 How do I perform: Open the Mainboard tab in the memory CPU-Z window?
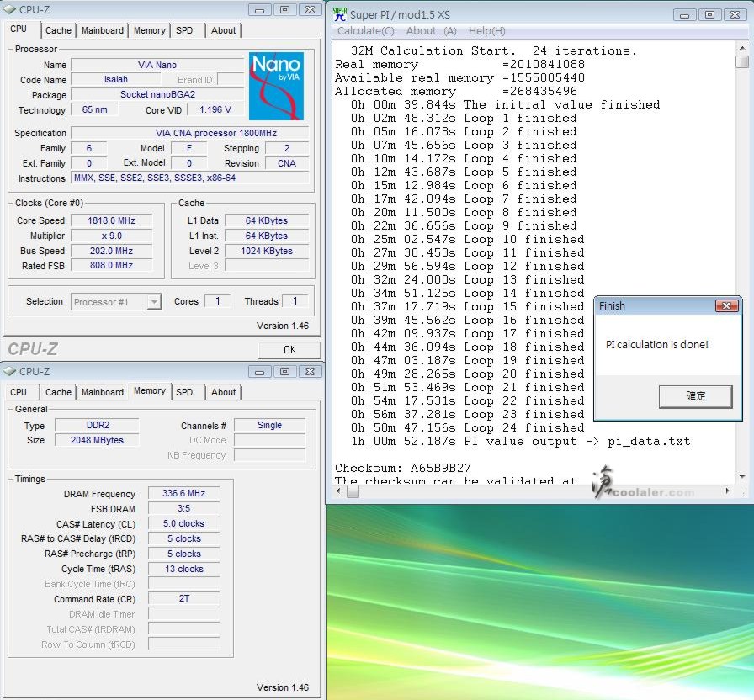[103, 392]
